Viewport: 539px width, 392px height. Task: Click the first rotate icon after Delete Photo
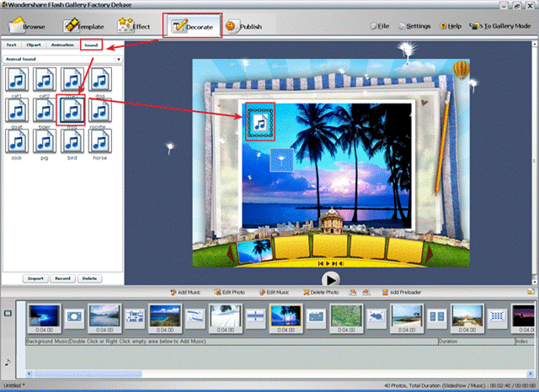coord(353,292)
